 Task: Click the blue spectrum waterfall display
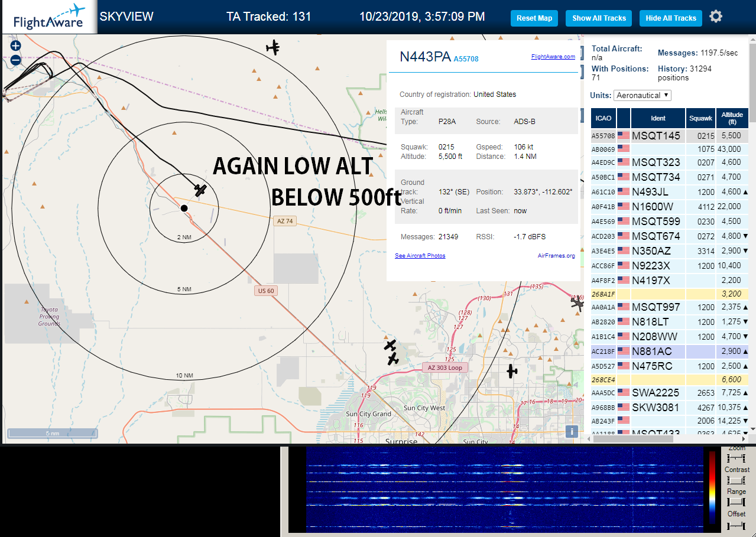pos(504,489)
